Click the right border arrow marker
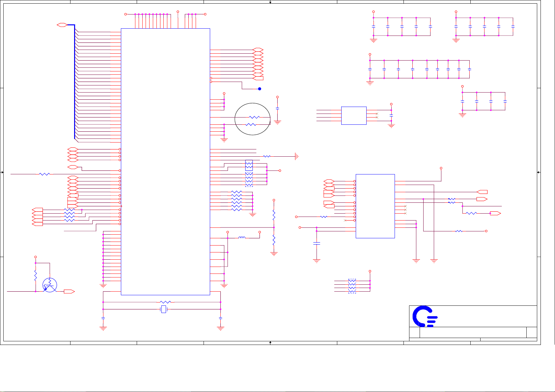The image size is (555, 392). 539,172
